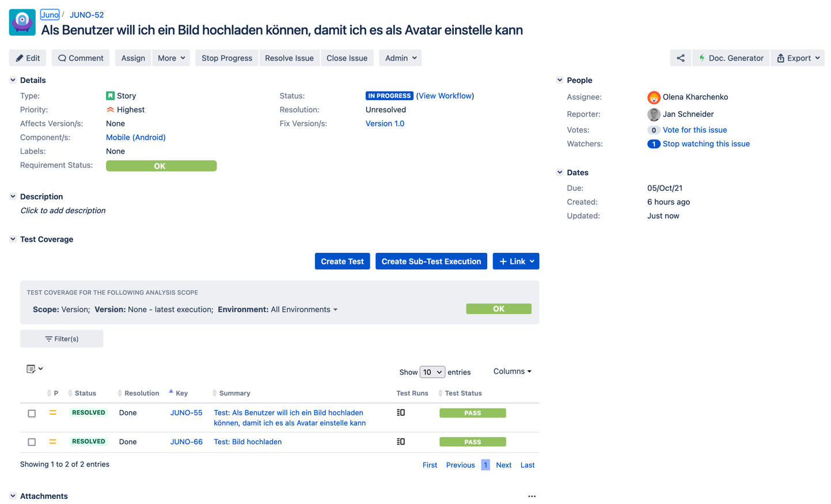
Task: Open test runs icon for JUNO-66
Action: click(x=401, y=442)
